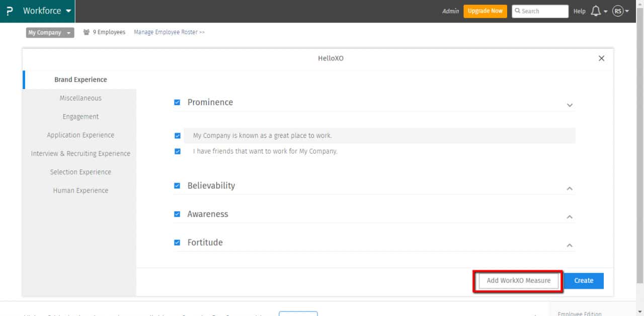Collapse the Prominence section chevron
Screen dimensions: 644x316
coord(570,105)
